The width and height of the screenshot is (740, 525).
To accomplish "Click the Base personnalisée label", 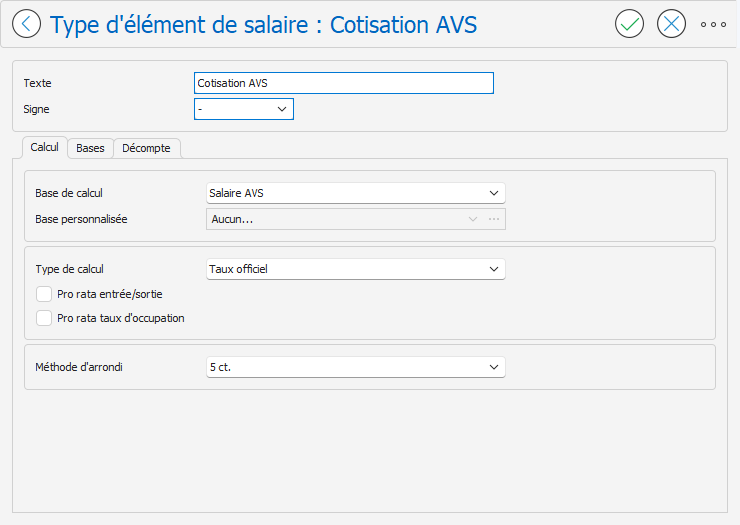I will click(81, 219).
